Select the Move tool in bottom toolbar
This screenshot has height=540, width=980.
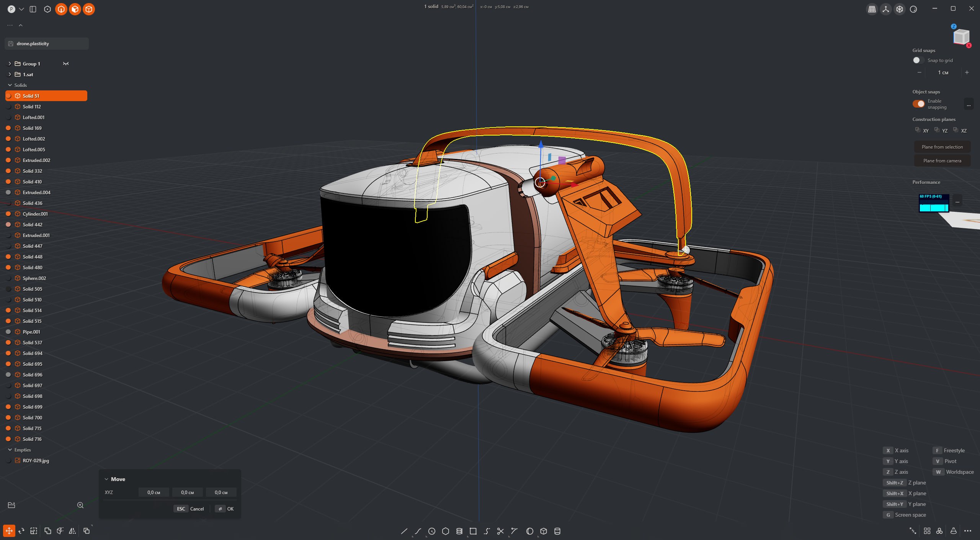pos(9,531)
